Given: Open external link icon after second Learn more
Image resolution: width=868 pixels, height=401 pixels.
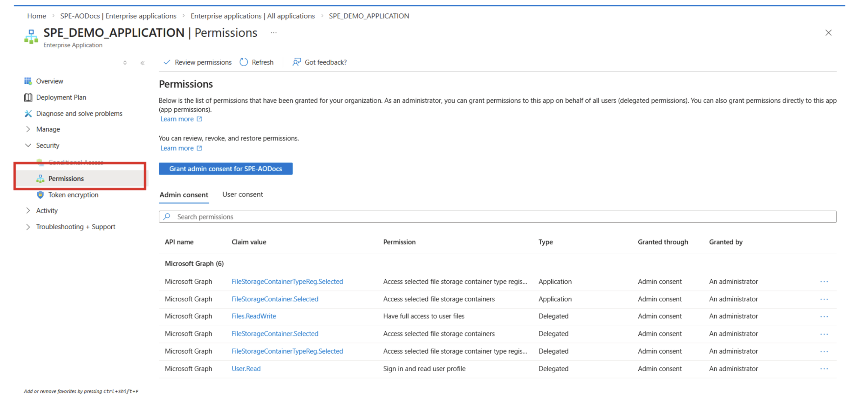Looking at the screenshot, I should point(200,148).
